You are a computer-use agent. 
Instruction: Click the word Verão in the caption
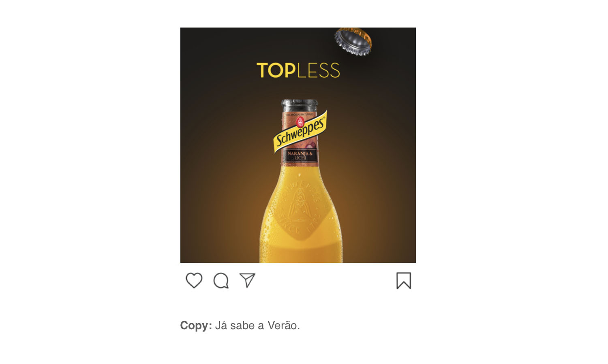coord(284,326)
